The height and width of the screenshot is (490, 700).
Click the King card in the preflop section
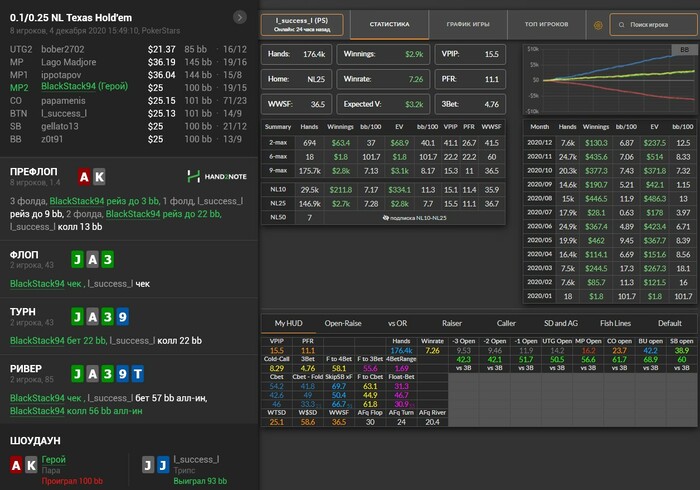click(99, 177)
